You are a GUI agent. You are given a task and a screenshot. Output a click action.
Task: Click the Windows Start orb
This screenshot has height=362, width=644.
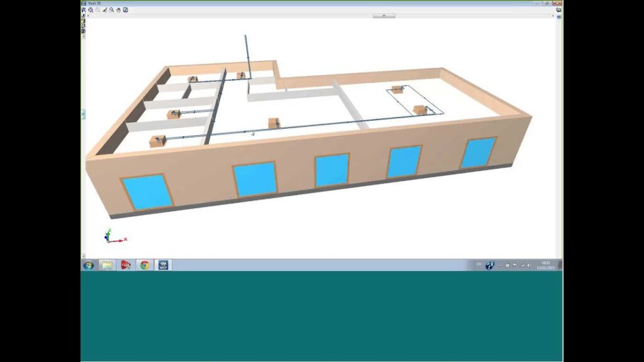[88, 265]
